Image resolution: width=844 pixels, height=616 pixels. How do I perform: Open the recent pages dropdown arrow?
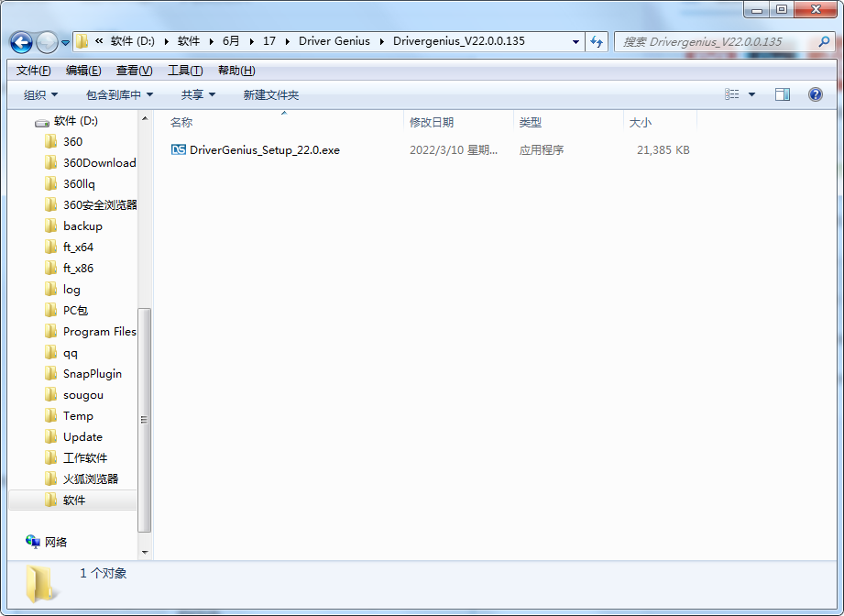(65, 42)
